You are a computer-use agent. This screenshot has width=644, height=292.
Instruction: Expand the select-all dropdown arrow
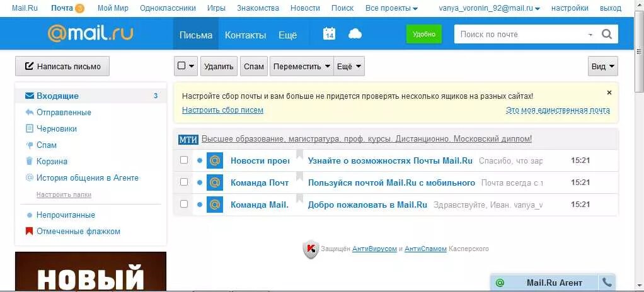click(x=192, y=66)
